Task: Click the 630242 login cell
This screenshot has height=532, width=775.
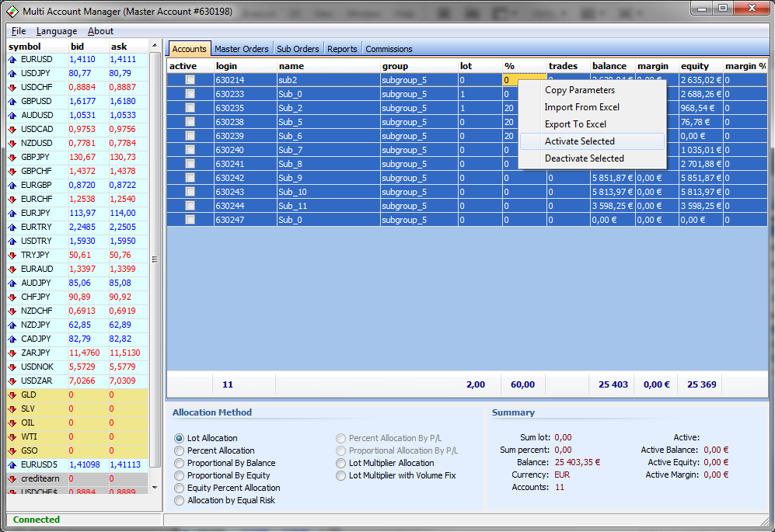Action: pos(246,178)
